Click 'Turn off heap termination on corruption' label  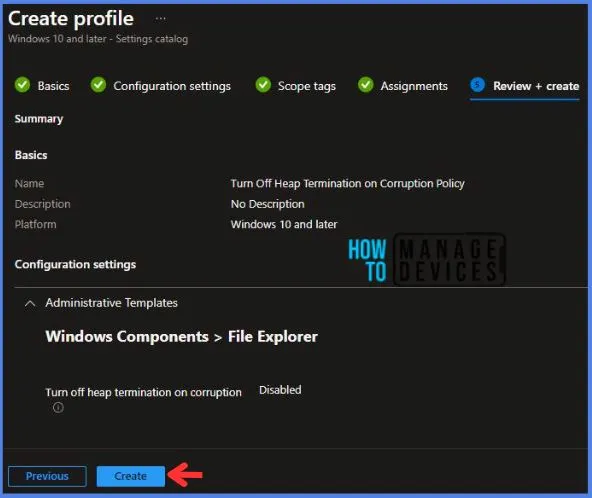143,392
